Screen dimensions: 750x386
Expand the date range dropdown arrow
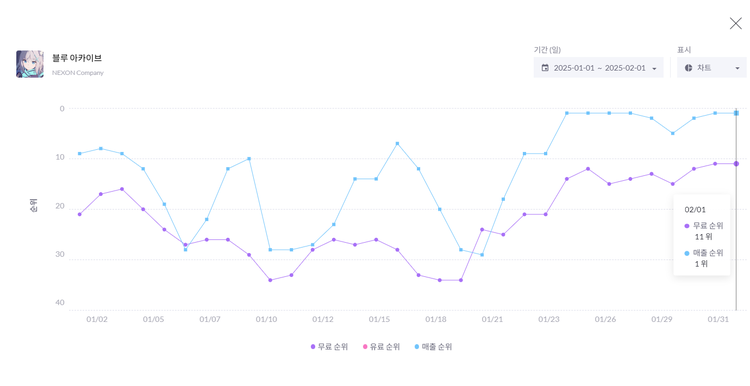coord(654,68)
